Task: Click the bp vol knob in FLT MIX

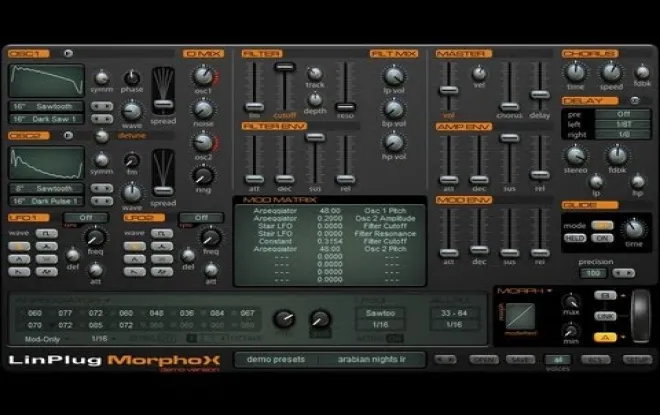Action: [x=394, y=109]
